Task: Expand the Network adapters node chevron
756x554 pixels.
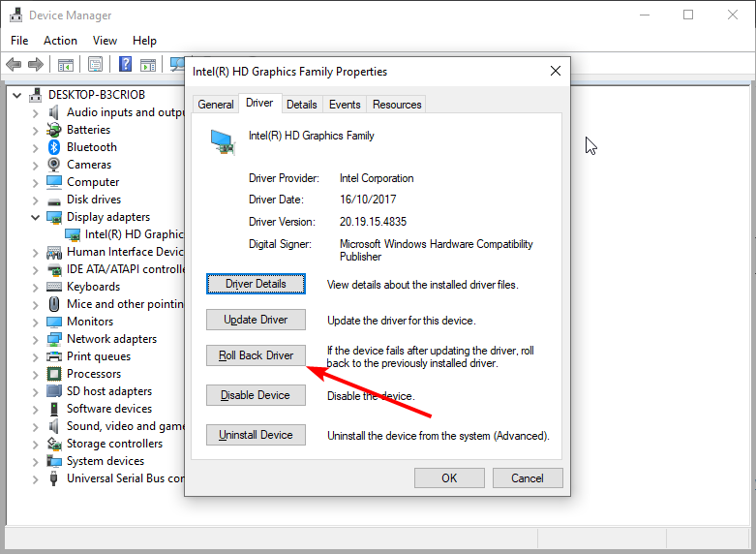Action: [35, 340]
